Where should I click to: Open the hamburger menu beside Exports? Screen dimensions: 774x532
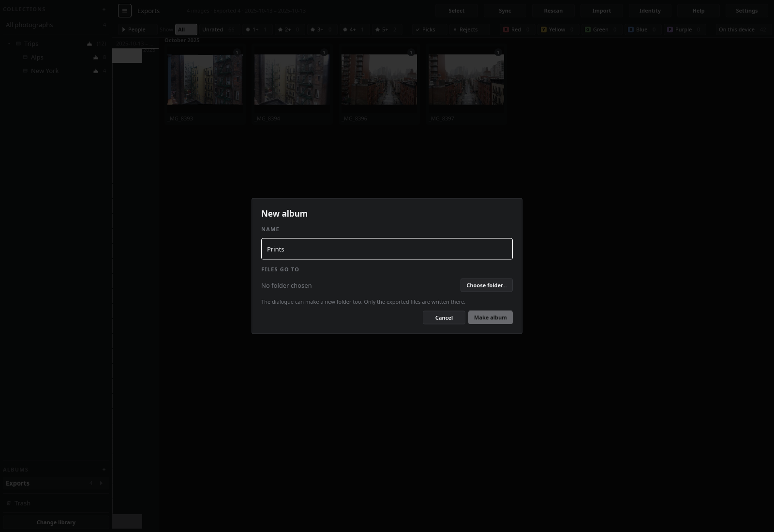point(125,11)
